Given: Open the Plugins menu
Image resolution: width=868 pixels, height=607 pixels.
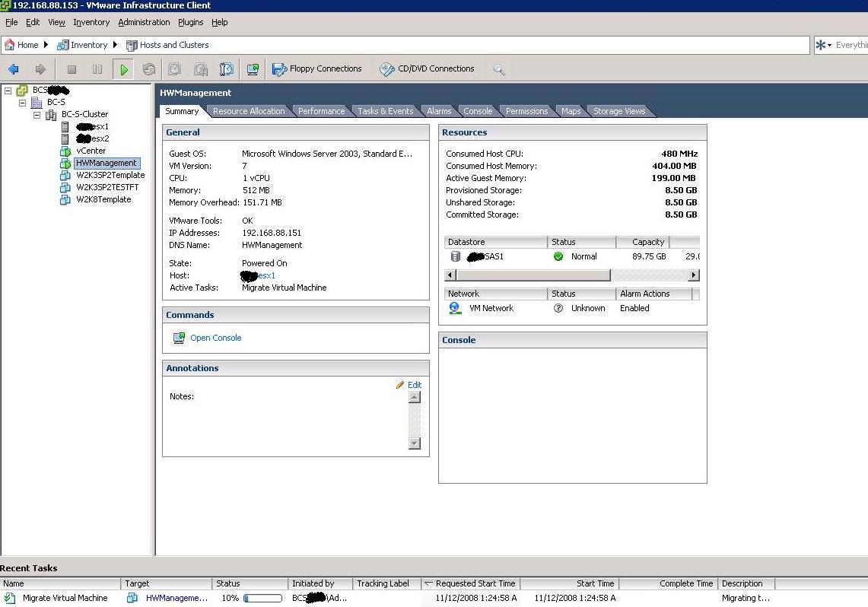Looking at the screenshot, I should click(x=190, y=22).
